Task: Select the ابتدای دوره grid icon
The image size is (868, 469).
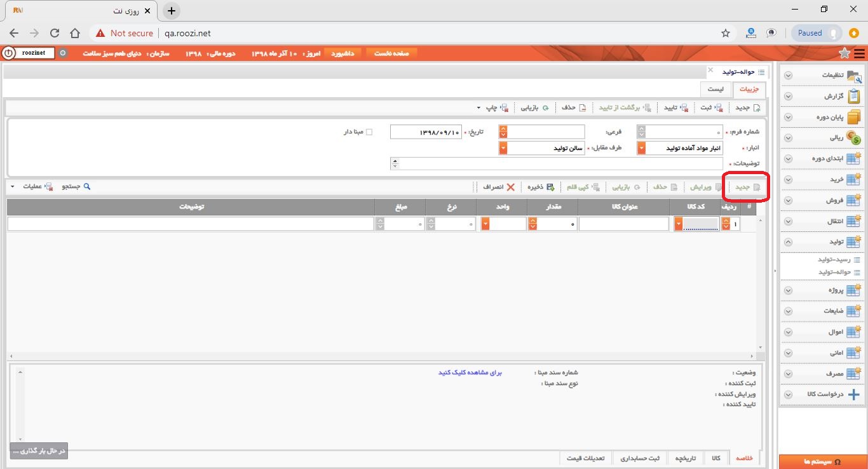Action: [854, 158]
